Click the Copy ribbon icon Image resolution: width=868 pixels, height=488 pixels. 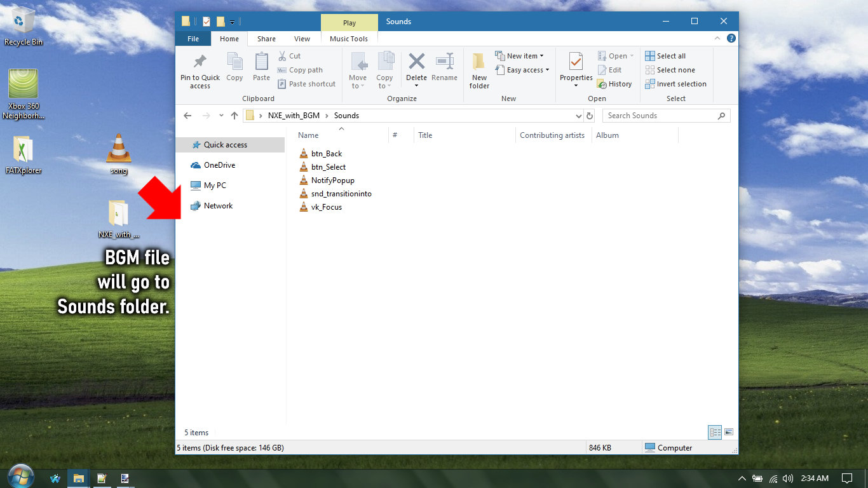click(x=234, y=62)
